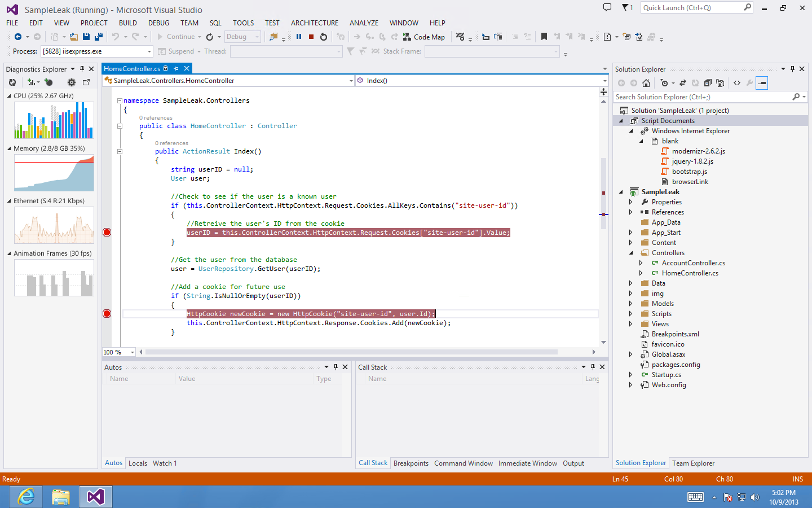Select HomeController.cs in Solution Explorer
Screen dimensions: 812x508
point(690,273)
